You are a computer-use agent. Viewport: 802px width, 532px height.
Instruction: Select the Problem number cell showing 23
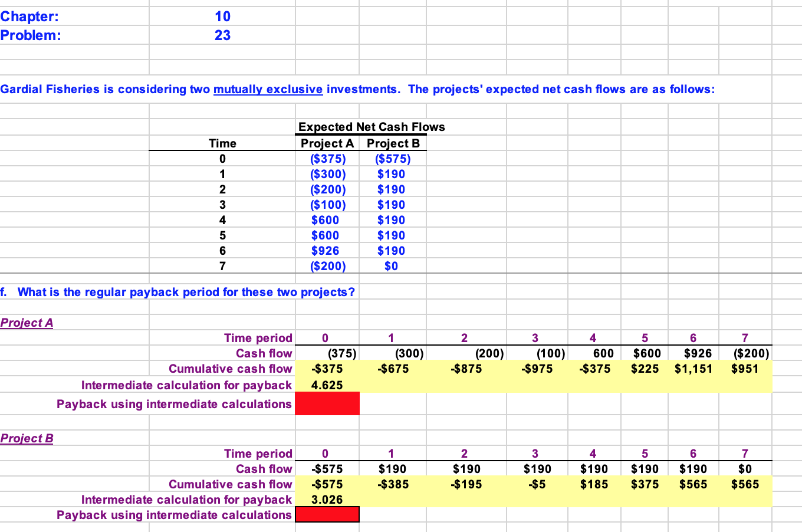[x=223, y=35]
